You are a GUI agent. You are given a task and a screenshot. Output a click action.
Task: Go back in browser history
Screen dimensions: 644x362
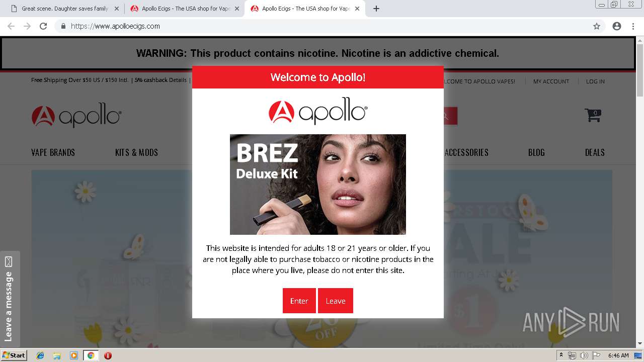(x=11, y=26)
